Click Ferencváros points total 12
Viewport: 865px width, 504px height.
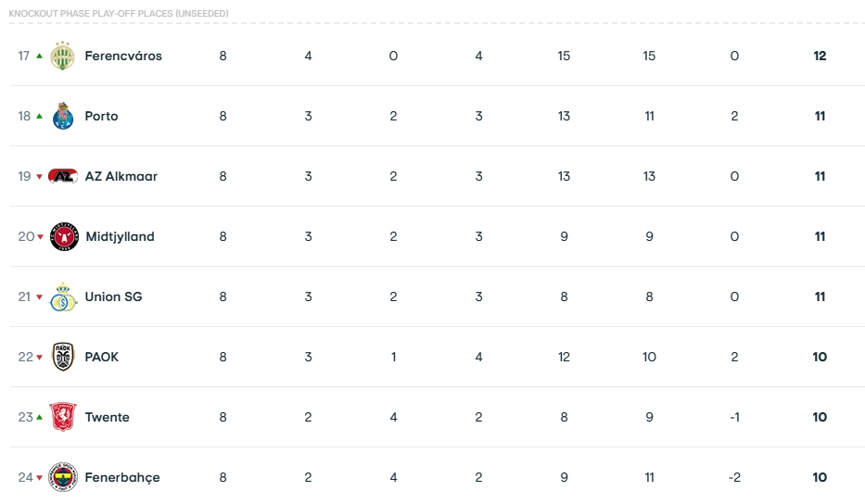[x=820, y=56]
